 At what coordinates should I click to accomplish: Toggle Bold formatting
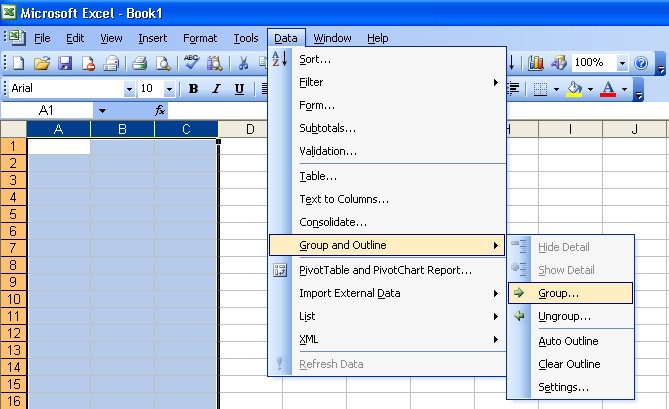[193, 89]
